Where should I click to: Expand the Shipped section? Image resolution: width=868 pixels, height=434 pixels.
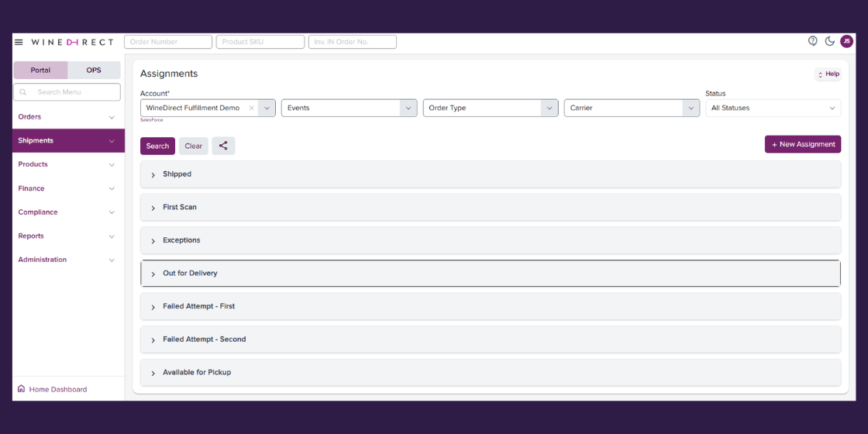tap(491, 174)
